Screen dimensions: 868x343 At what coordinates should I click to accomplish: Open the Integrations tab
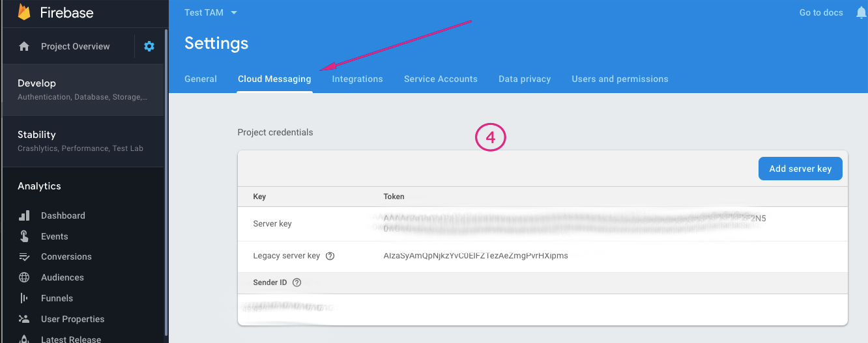click(x=358, y=79)
